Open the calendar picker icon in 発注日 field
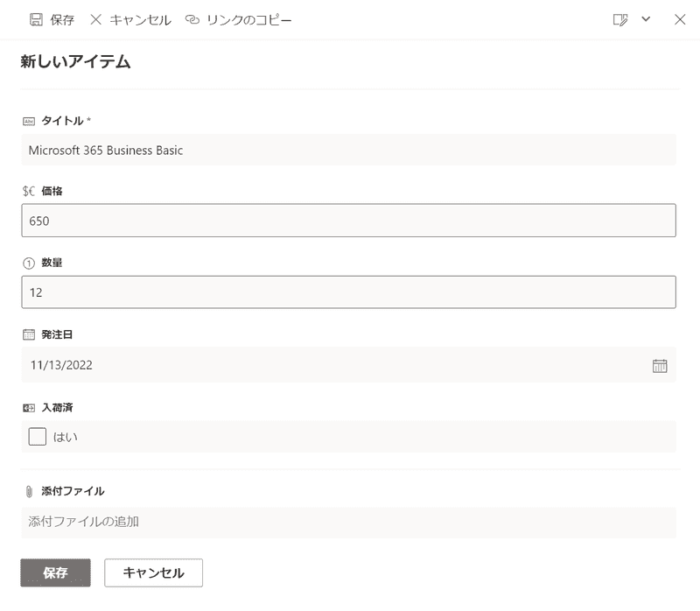The height and width of the screenshot is (611, 700). point(660,365)
